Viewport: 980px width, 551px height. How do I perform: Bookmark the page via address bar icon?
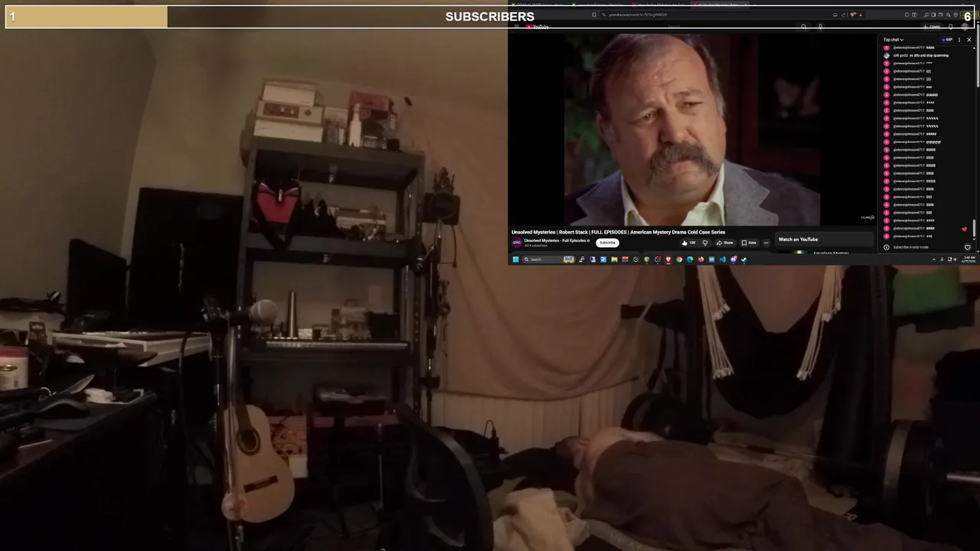click(594, 15)
